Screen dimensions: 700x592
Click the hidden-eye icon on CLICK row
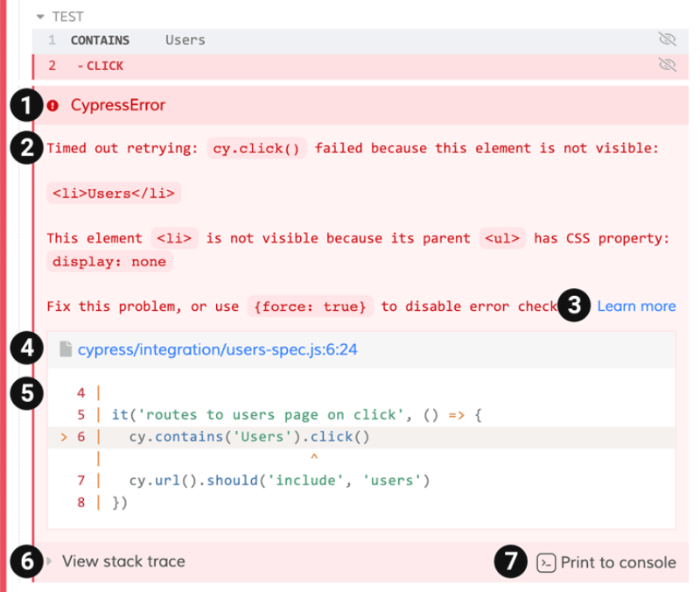coord(667,66)
